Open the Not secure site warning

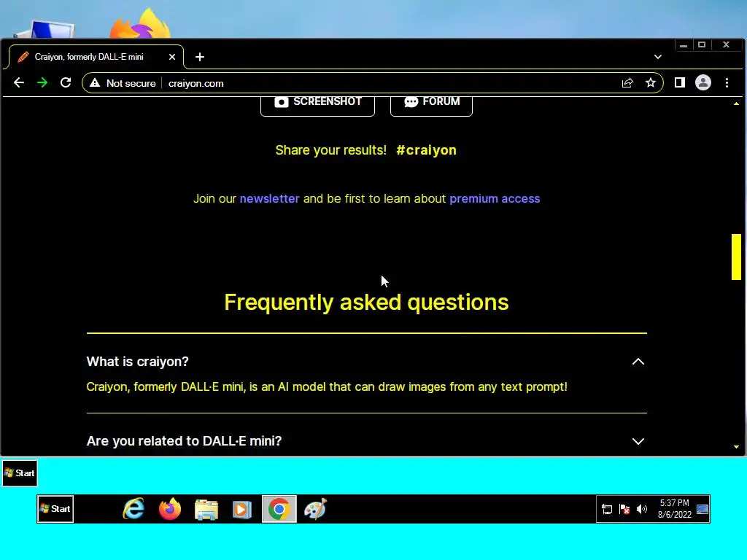[x=123, y=83]
